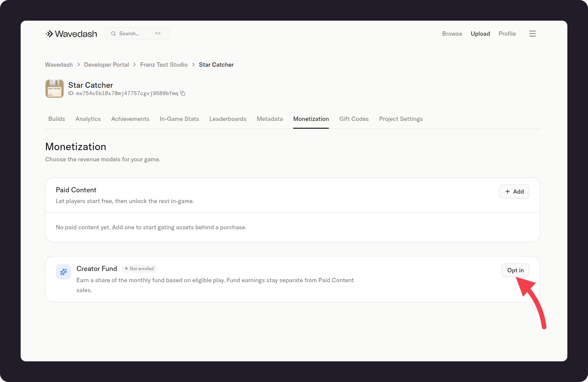This screenshot has height=382, width=588.
Task: Switch to the Project Settings tab
Action: tap(401, 119)
